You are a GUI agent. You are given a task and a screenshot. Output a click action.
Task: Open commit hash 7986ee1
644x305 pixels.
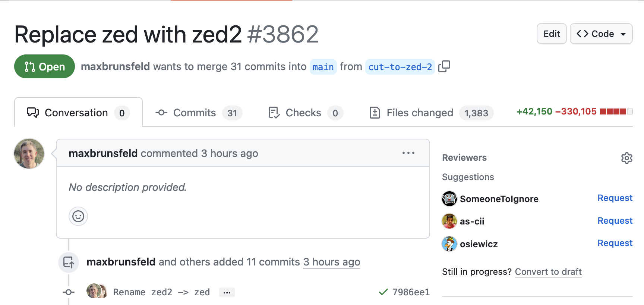411,292
